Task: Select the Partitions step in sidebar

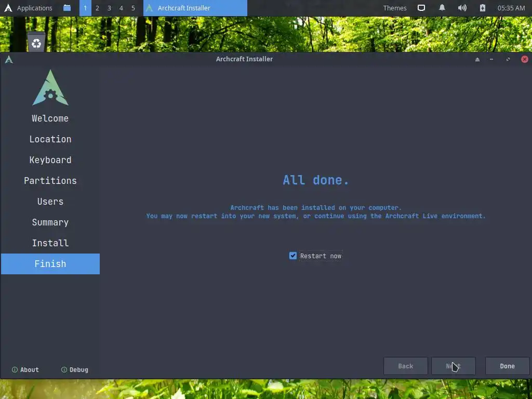Action: (50, 180)
